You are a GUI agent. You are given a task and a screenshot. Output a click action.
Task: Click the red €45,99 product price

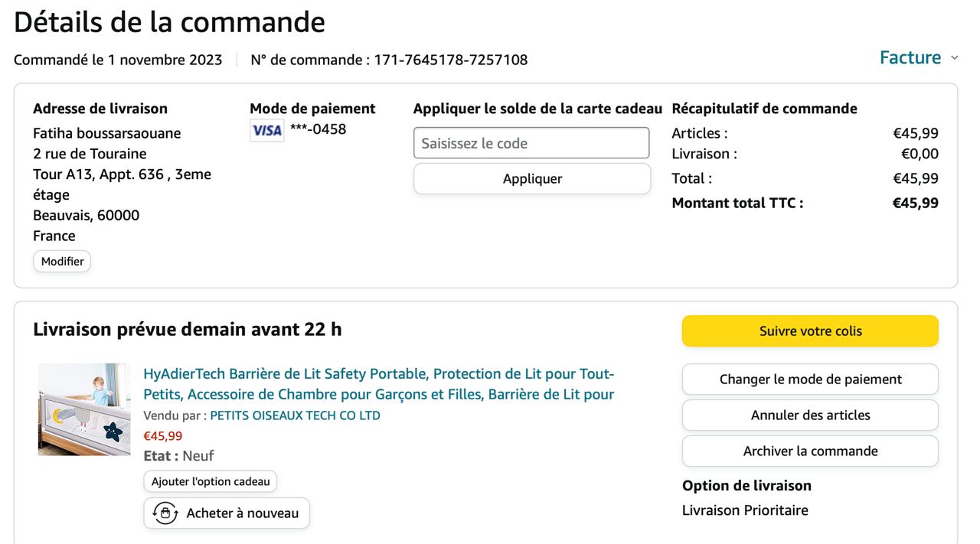coord(163,436)
